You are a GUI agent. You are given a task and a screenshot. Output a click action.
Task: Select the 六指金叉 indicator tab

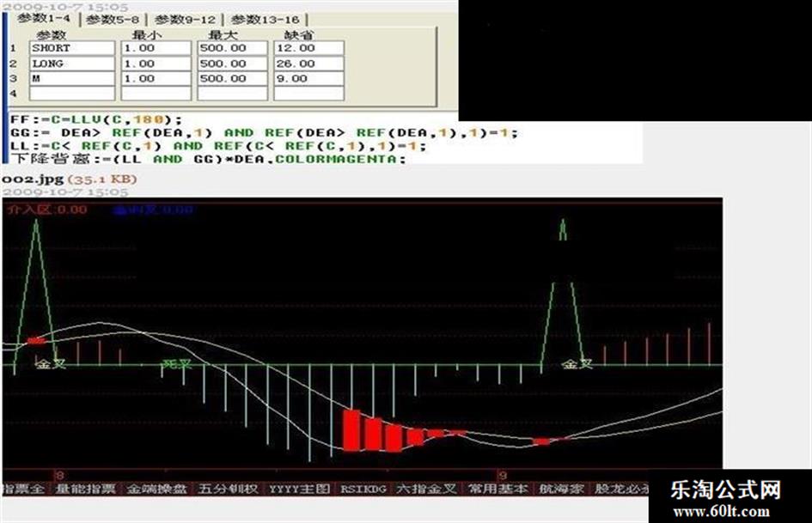(427, 489)
